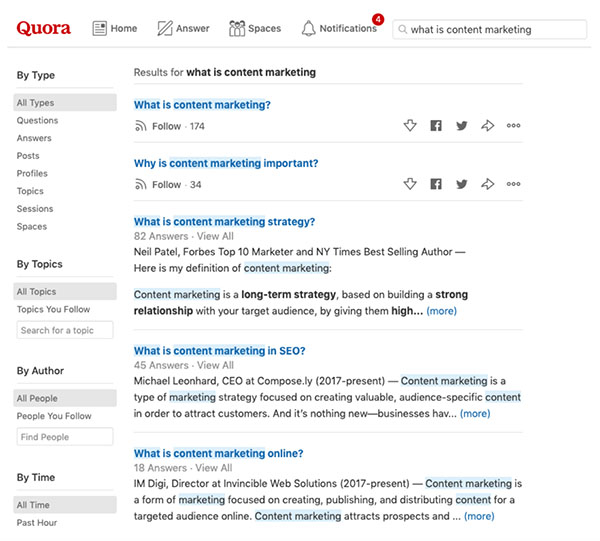Downvote the 'What is content marketing?' question
The width and height of the screenshot is (600, 541).
pos(410,125)
